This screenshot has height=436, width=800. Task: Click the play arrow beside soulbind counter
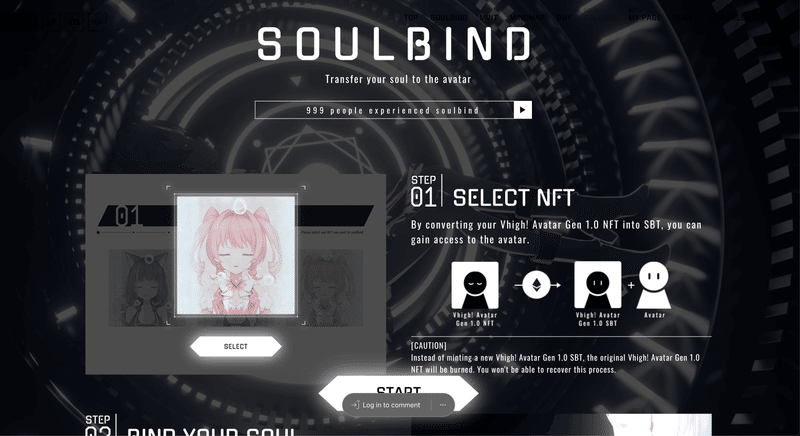point(522,110)
